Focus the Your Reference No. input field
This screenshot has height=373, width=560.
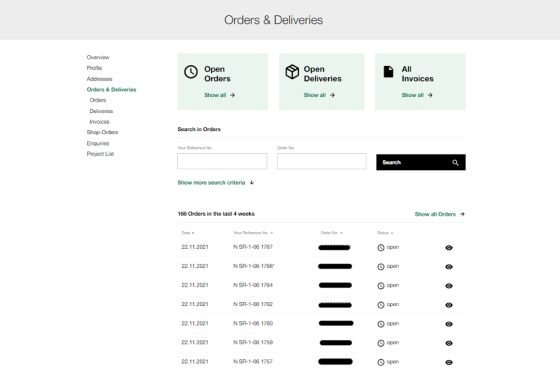click(x=222, y=161)
